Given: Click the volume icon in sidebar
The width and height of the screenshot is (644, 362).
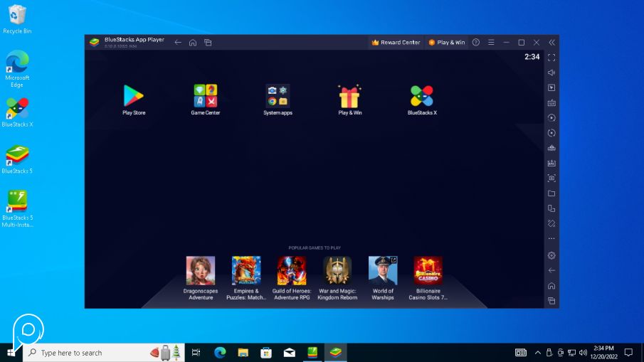Looking at the screenshot, I should (x=551, y=73).
